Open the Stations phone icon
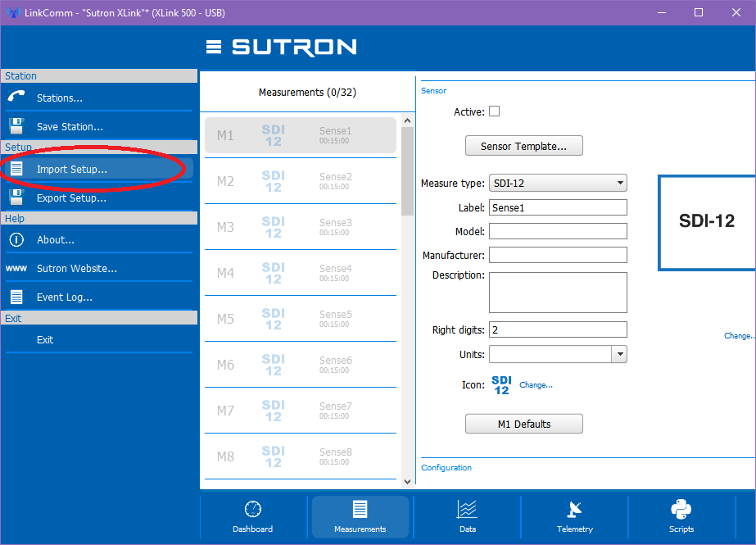This screenshot has height=545, width=756. click(x=16, y=97)
